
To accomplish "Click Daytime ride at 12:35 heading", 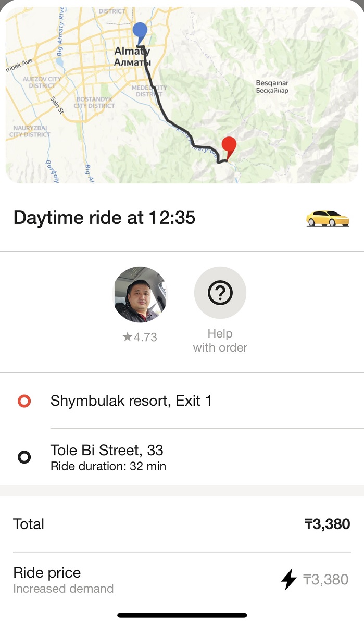I will click(104, 218).
